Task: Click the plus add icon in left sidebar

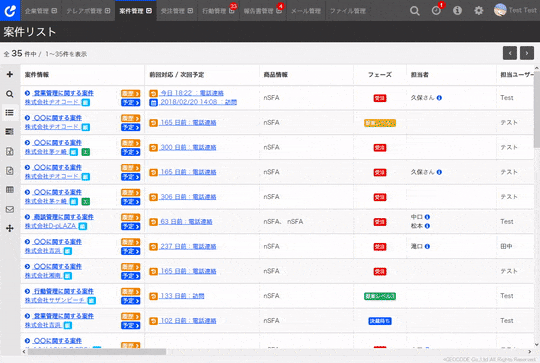Action: 10,74
